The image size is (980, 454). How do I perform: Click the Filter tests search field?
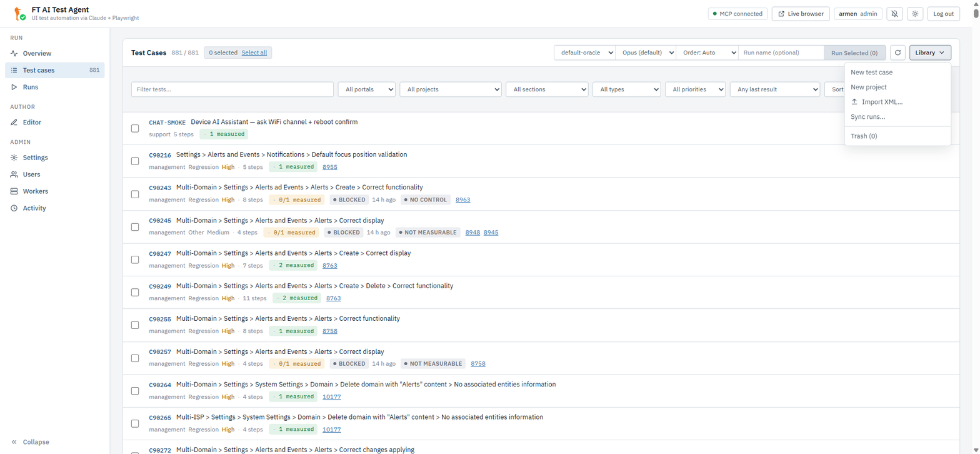point(232,89)
